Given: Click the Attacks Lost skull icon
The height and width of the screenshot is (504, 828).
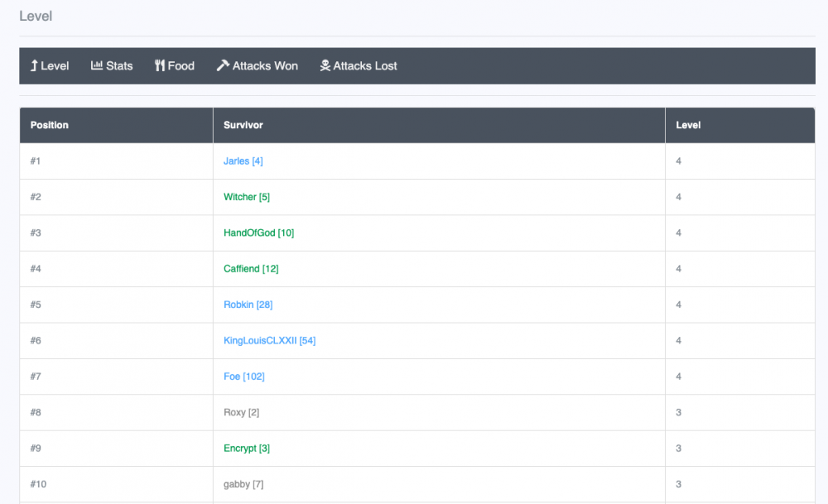Looking at the screenshot, I should pos(325,66).
